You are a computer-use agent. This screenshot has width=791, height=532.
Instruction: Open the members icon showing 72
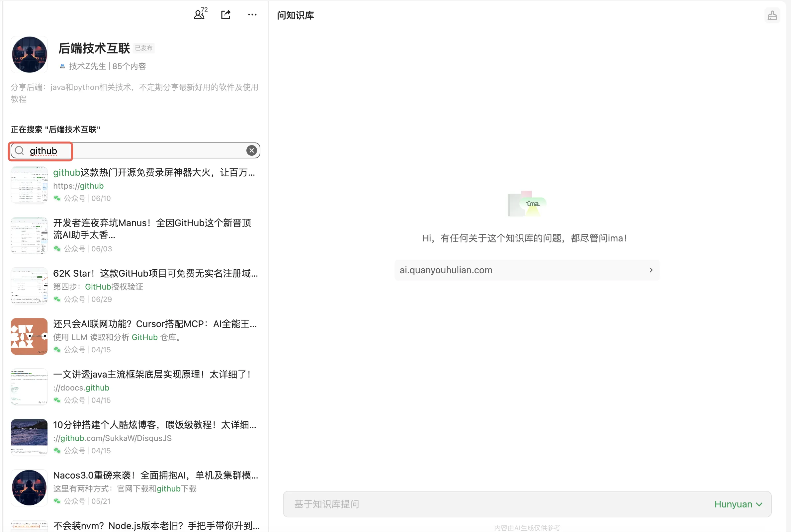tap(200, 14)
